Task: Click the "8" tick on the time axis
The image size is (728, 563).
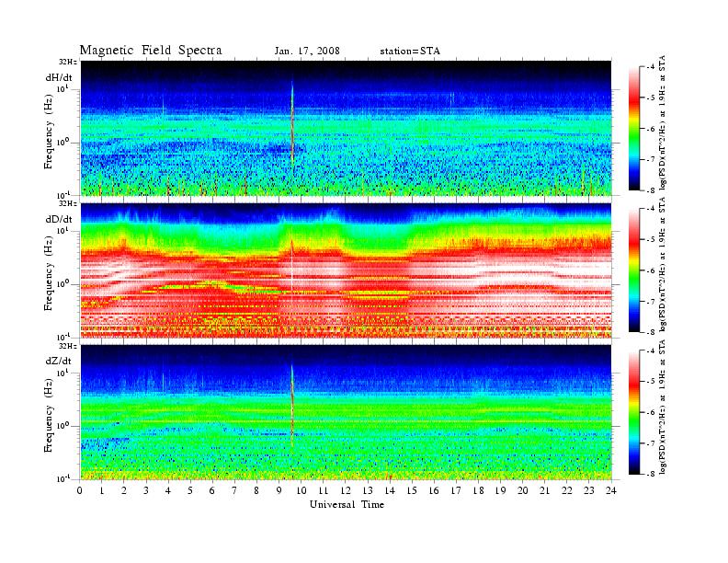Action: pos(256,490)
